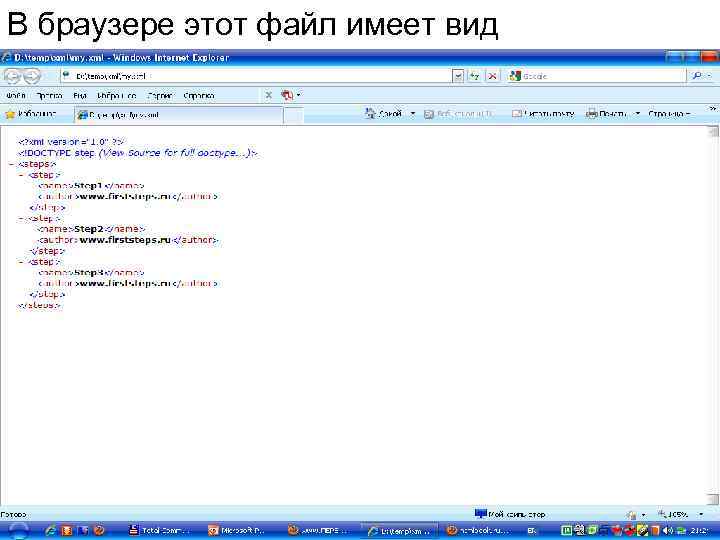Viewport: 720px width, 540px height.
Task: Select the my.xml browser tab
Action: point(179,115)
